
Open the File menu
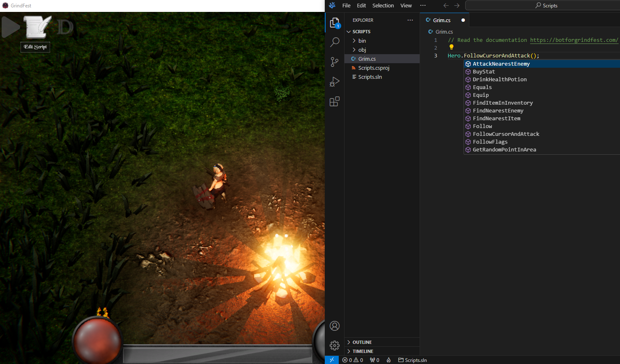(x=347, y=5)
